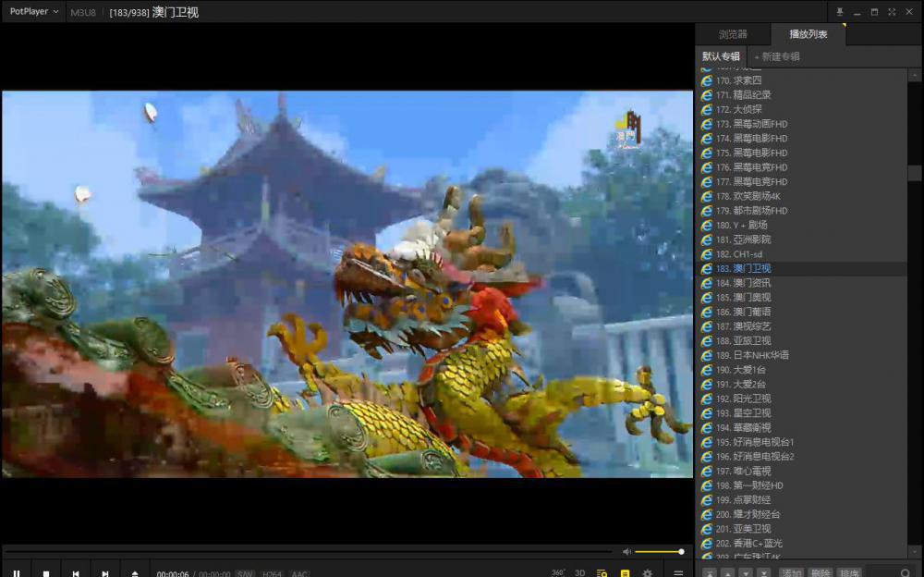924x577 pixels.
Task: Select playlist entry 179. 都市剧场FHD
Action: click(x=803, y=211)
